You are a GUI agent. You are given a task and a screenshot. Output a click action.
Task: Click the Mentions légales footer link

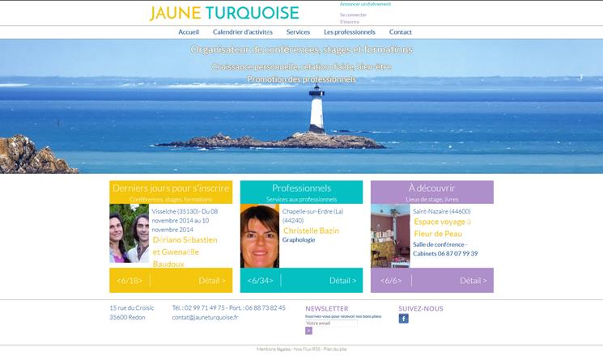274,349
